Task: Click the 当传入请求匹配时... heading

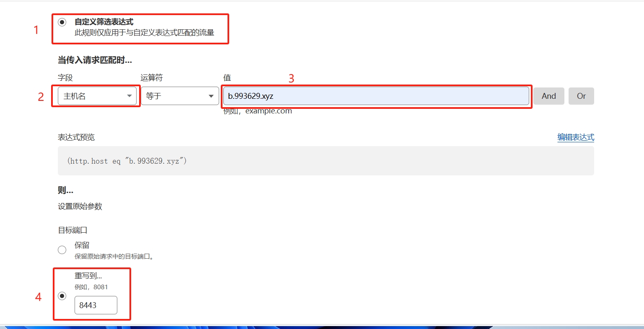Action: [x=95, y=60]
